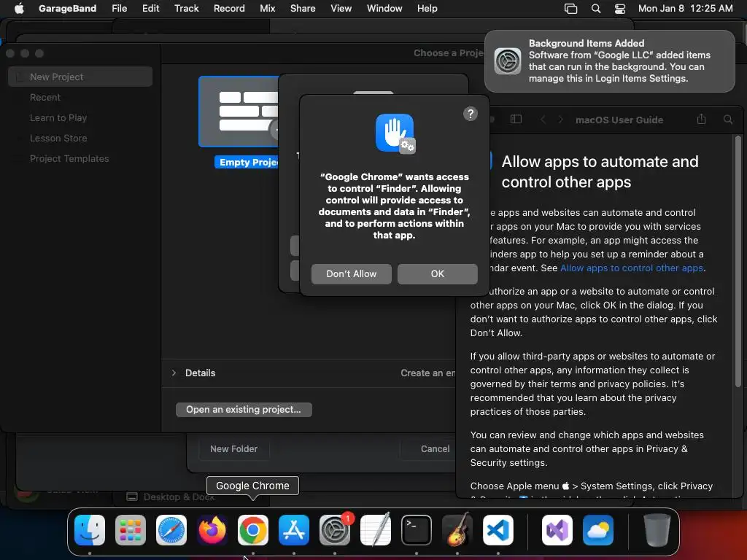Click the macOS User Guide title
The width and height of the screenshot is (747, 560).
point(619,120)
